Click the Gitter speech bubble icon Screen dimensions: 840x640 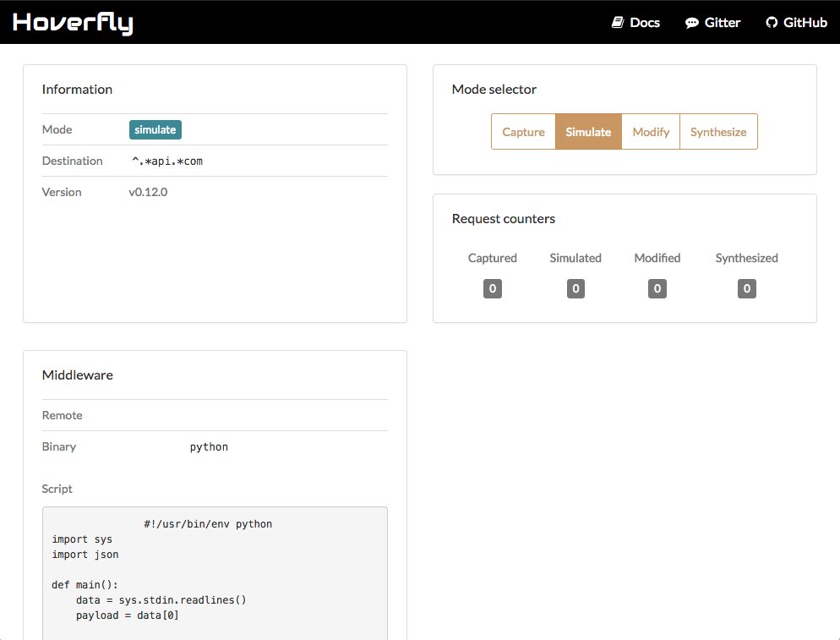(x=691, y=22)
